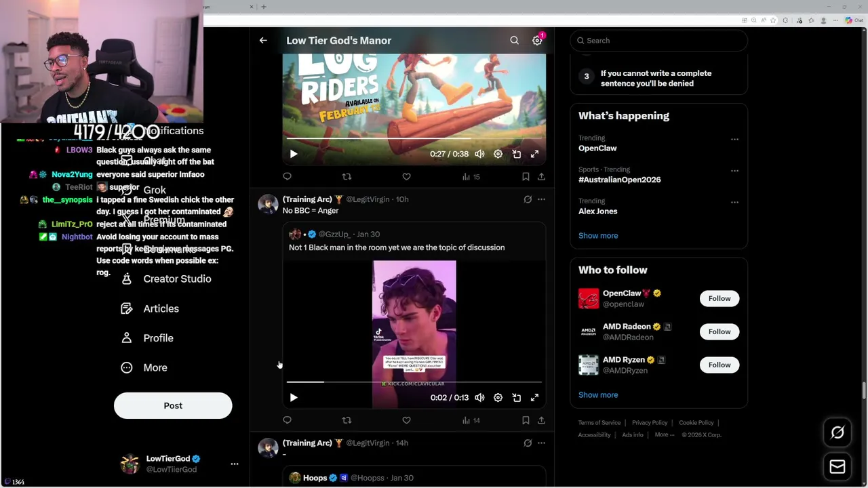
Task: Go to Profile in the sidebar
Action: [x=147, y=338]
